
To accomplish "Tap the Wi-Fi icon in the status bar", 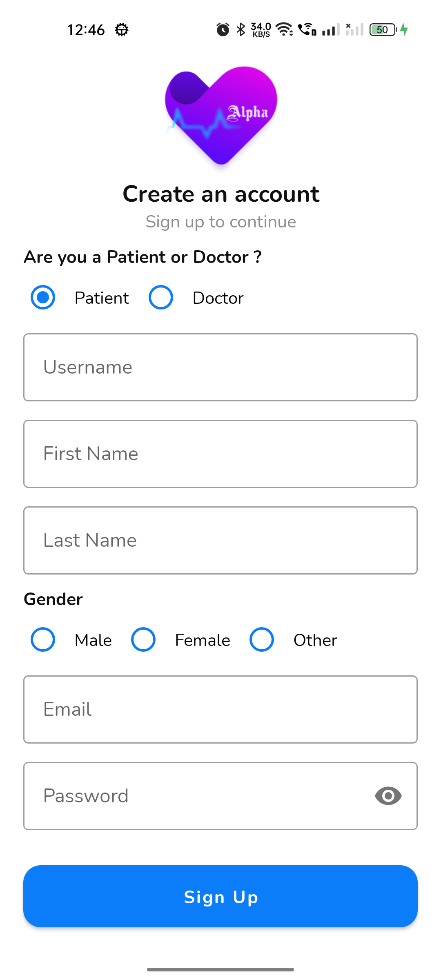I will pyautogui.click(x=283, y=29).
